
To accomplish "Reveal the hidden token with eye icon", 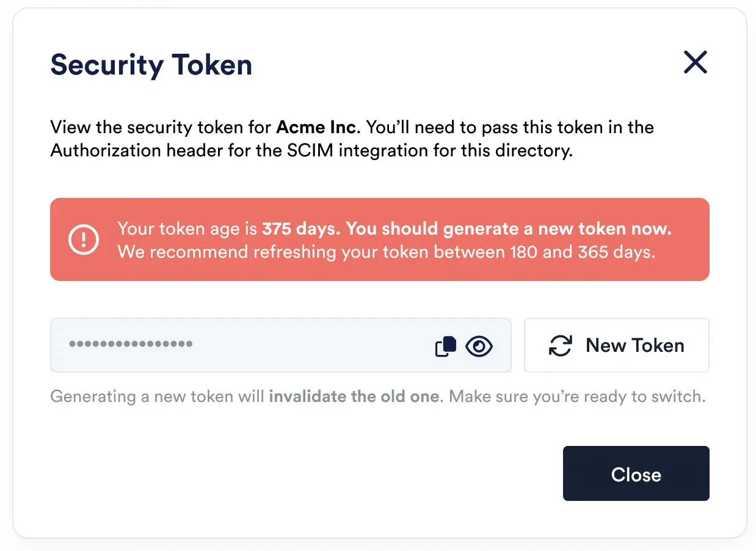I will point(479,346).
